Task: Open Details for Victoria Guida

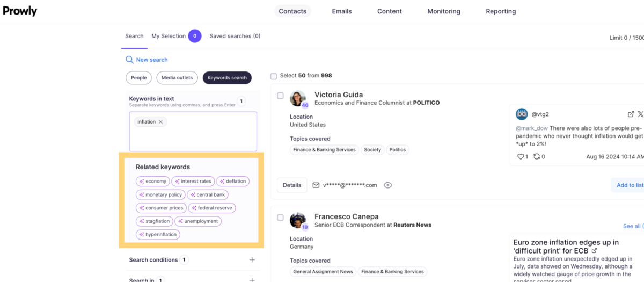Action: 292,185
